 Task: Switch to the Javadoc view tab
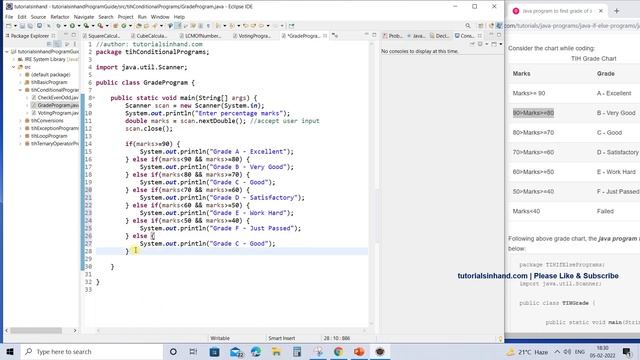[416, 36]
